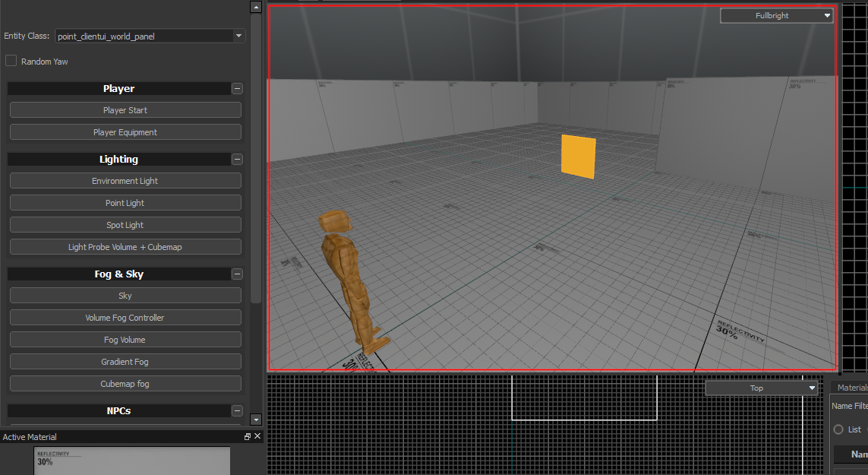868x475 pixels.
Task: Open the Fullbright render mode dropdown
Action: tap(776, 15)
